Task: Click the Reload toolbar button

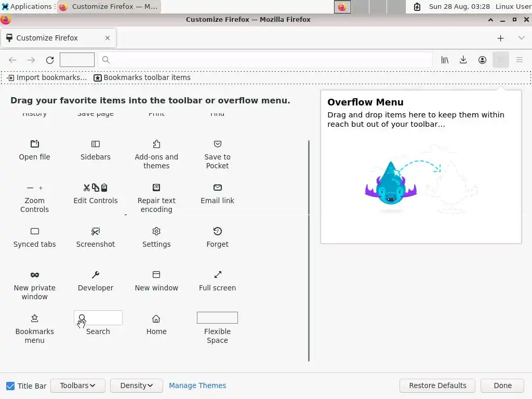Action: 50,60
